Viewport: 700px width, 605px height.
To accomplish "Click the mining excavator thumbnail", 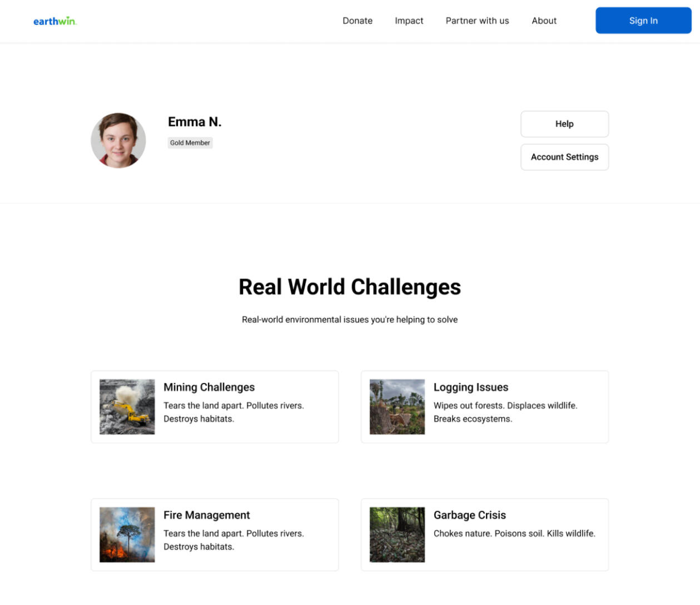I will [127, 407].
